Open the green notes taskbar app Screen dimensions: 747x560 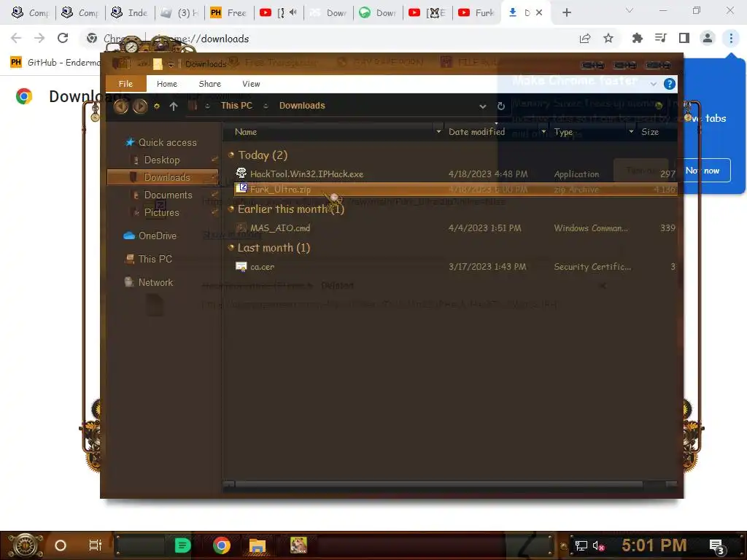pyautogui.click(x=182, y=545)
